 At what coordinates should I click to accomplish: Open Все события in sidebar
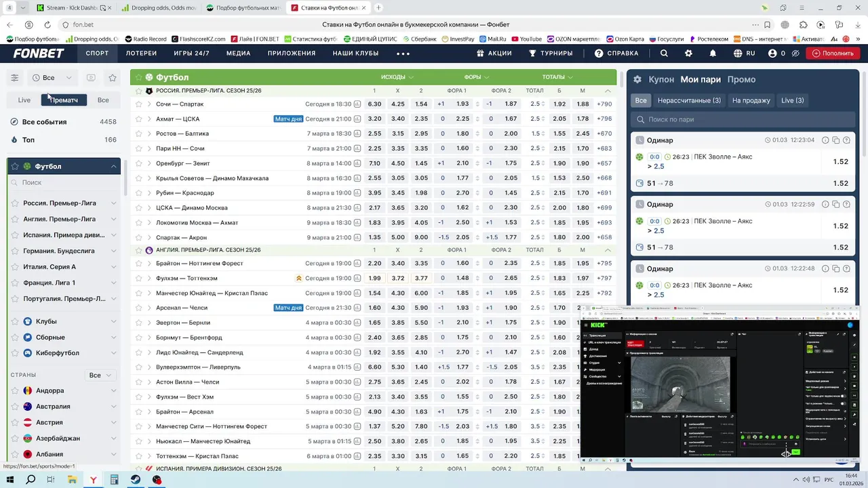pyautogui.click(x=64, y=122)
